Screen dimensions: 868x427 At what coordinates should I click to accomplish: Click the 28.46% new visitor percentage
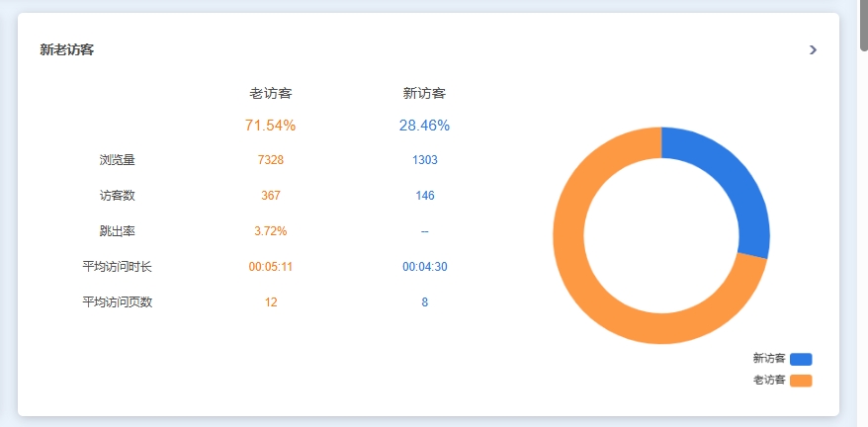(x=424, y=126)
